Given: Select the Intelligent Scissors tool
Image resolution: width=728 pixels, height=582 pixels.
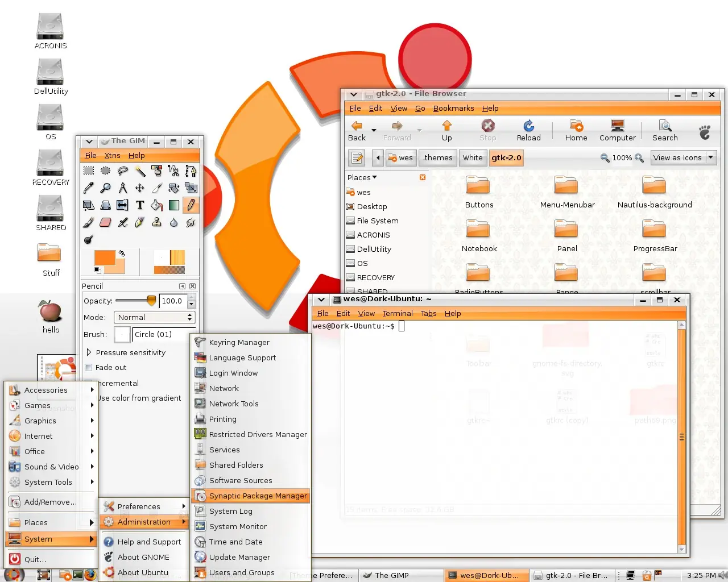Looking at the screenshot, I should click(x=174, y=171).
